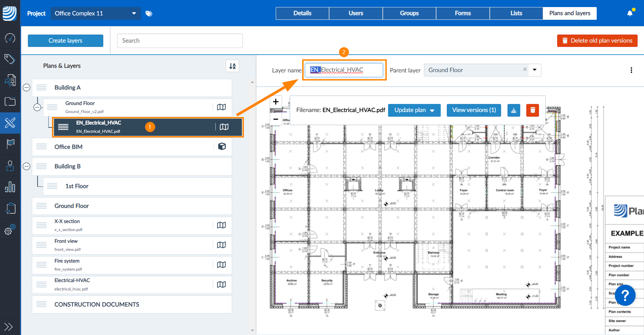
Task: Collapse the Building B tree node
Action: 26,166
